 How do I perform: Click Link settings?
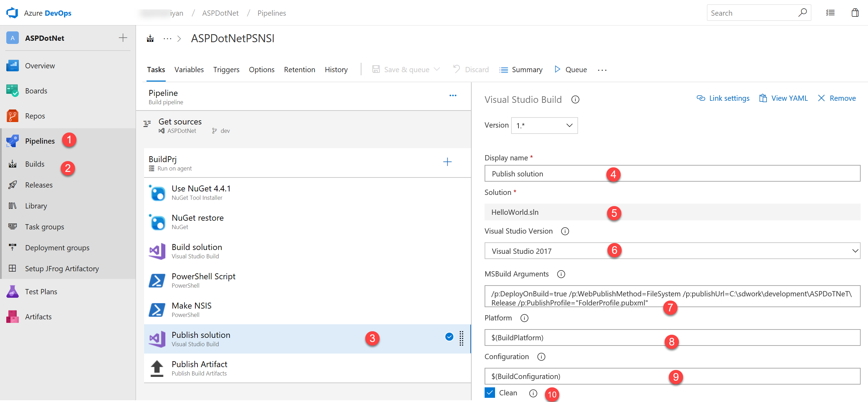click(723, 98)
